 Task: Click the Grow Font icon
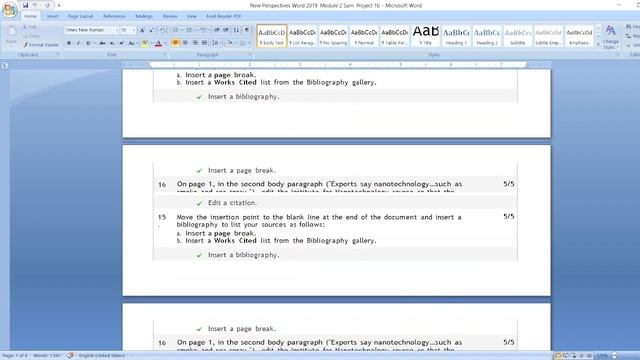pos(142,30)
